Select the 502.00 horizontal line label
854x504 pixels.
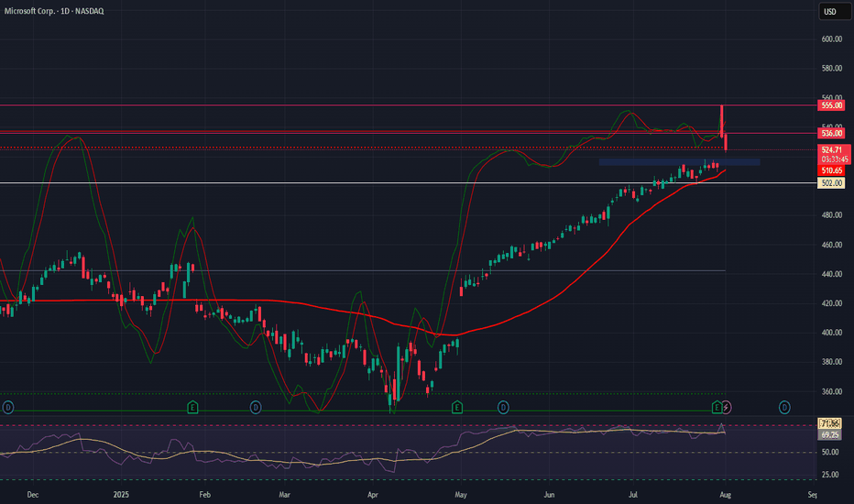coord(831,183)
